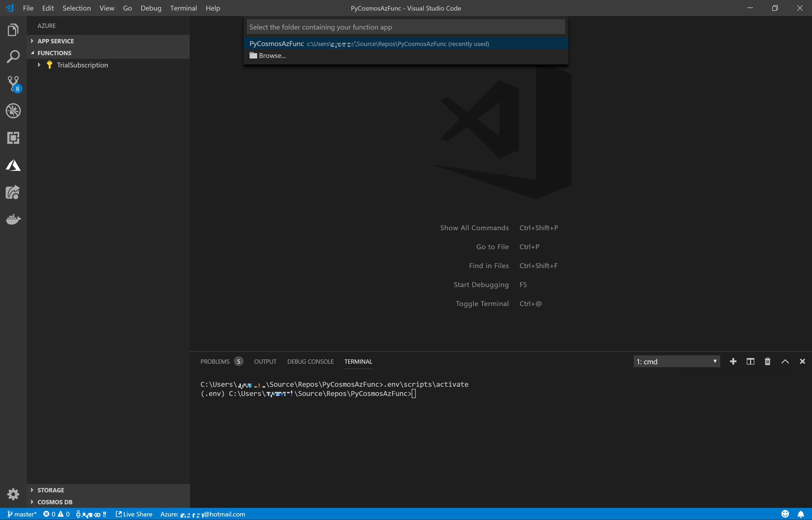
Task: Open the Docker extension view
Action: point(13,219)
